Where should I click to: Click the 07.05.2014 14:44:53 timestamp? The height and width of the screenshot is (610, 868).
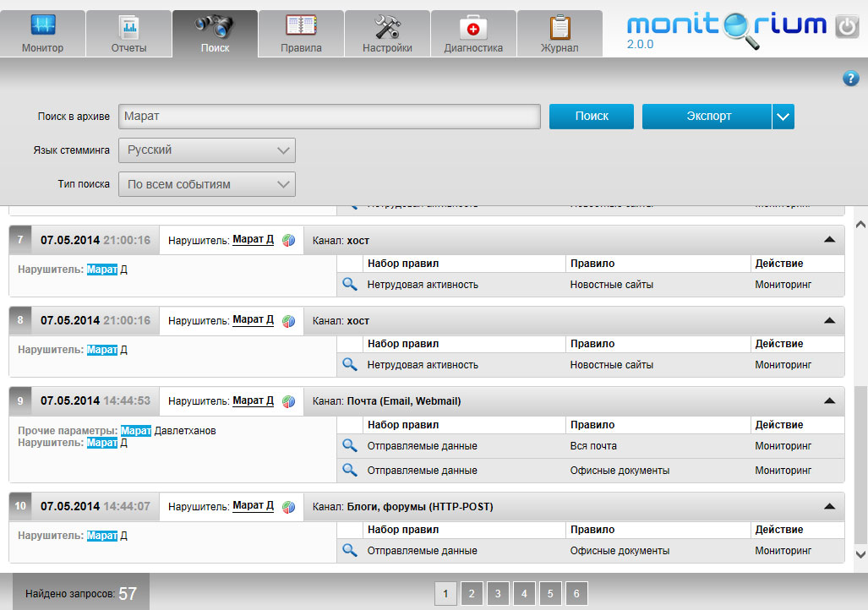96,400
